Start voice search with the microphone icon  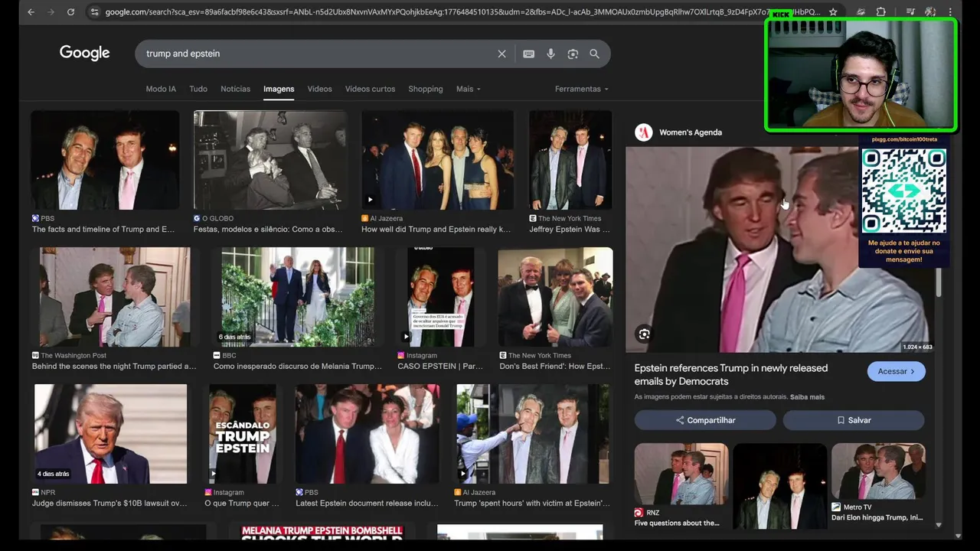pyautogui.click(x=550, y=54)
